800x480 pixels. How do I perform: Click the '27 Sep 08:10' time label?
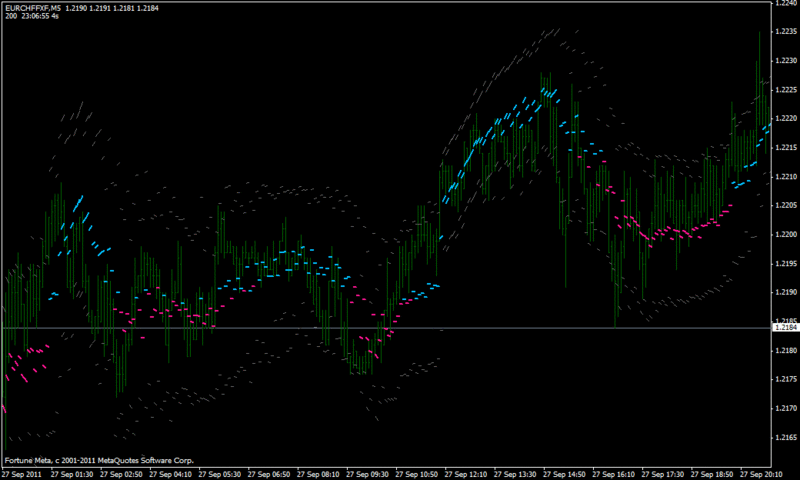click(318, 474)
